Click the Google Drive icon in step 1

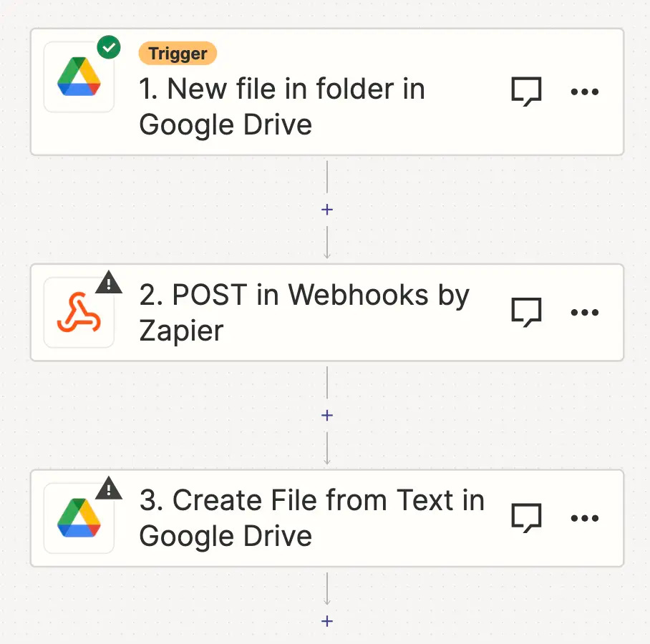[79, 77]
